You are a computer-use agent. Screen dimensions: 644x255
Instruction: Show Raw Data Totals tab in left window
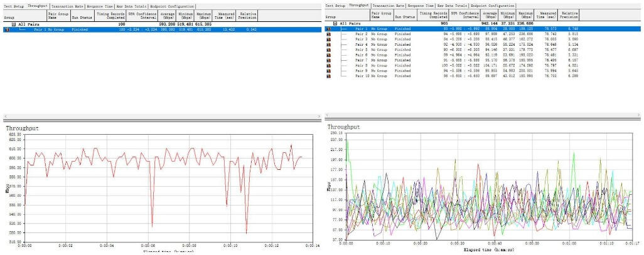(x=132, y=6)
